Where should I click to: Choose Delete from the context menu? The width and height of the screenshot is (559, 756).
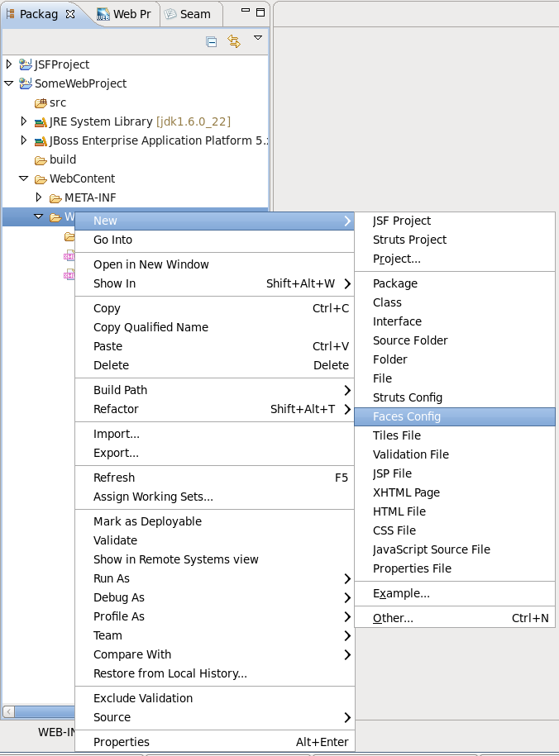215,365
